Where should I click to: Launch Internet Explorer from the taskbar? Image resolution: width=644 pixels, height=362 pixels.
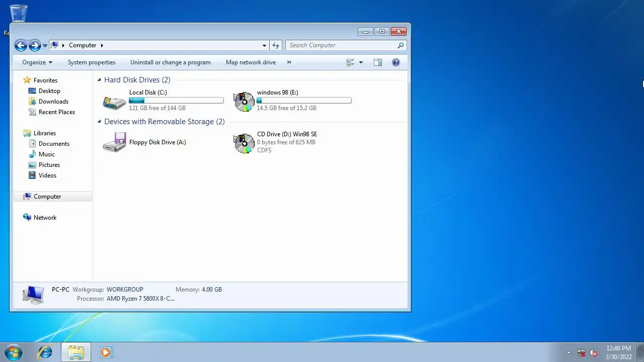point(45,352)
